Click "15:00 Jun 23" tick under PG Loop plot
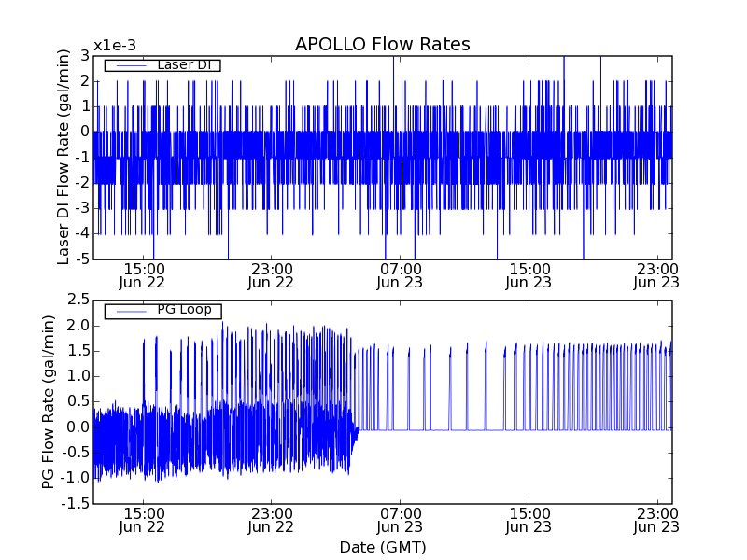Image resolution: width=747 pixels, height=560 pixels. click(x=529, y=521)
